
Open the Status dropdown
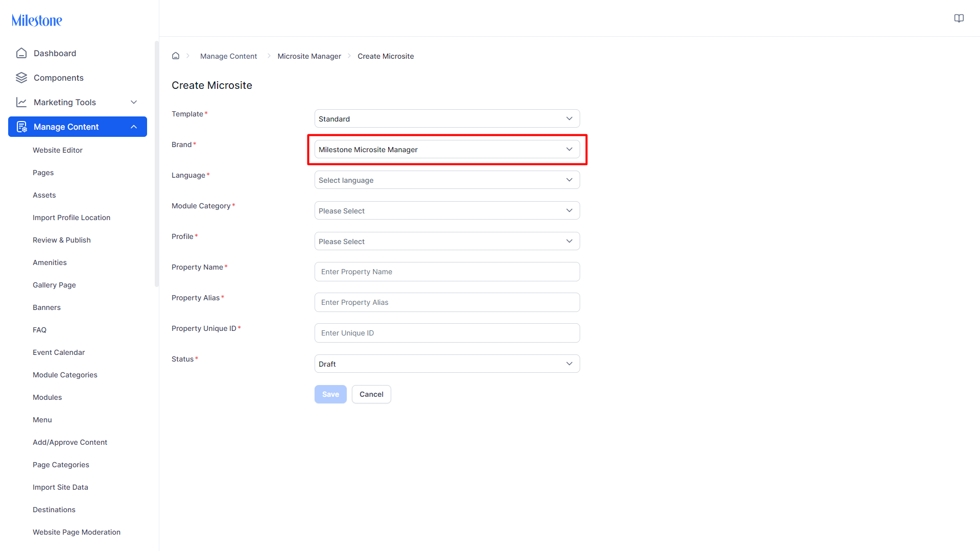447,364
